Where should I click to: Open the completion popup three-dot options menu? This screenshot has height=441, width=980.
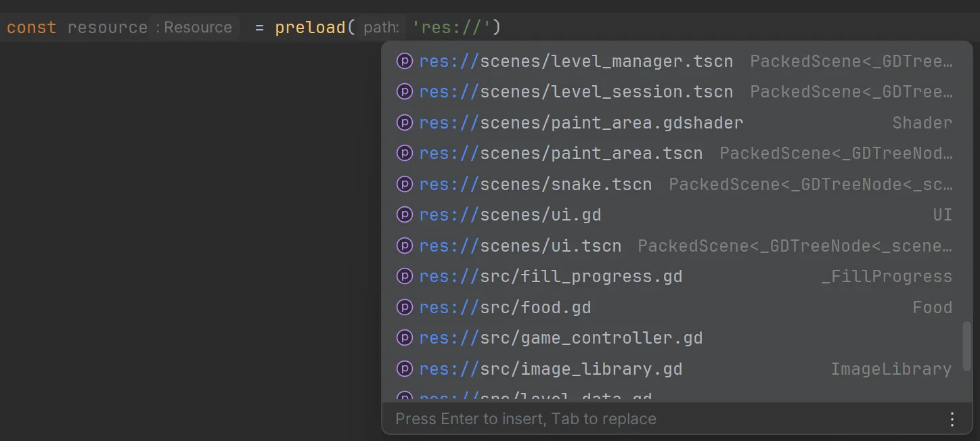[952, 419]
